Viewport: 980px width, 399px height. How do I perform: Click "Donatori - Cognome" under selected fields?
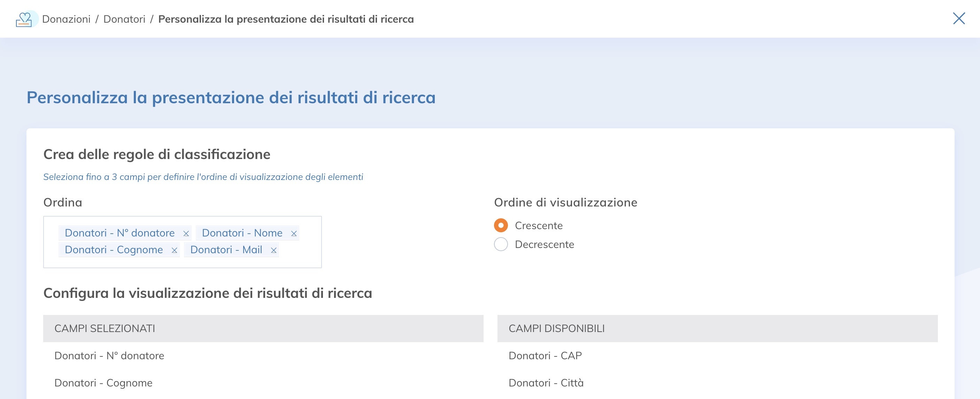pyautogui.click(x=103, y=383)
